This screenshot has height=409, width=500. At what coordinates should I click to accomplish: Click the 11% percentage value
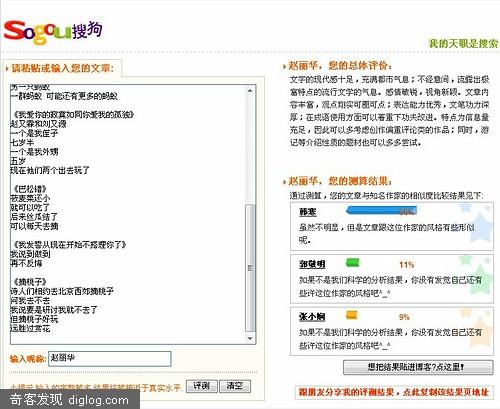point(406,265)
